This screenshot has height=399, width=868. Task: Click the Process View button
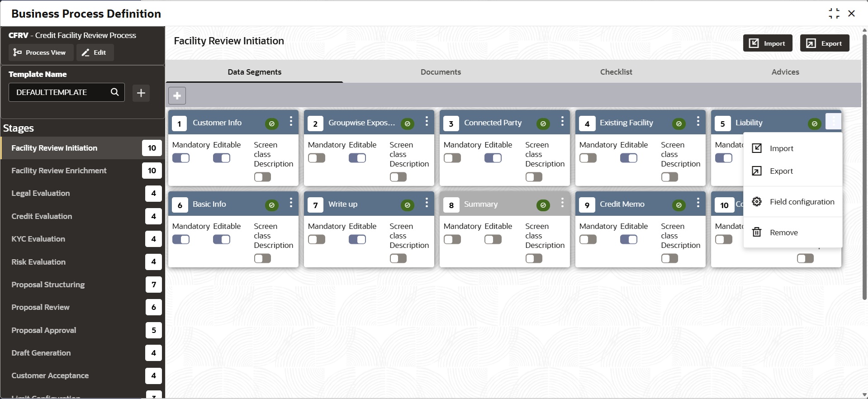[40, 52]
